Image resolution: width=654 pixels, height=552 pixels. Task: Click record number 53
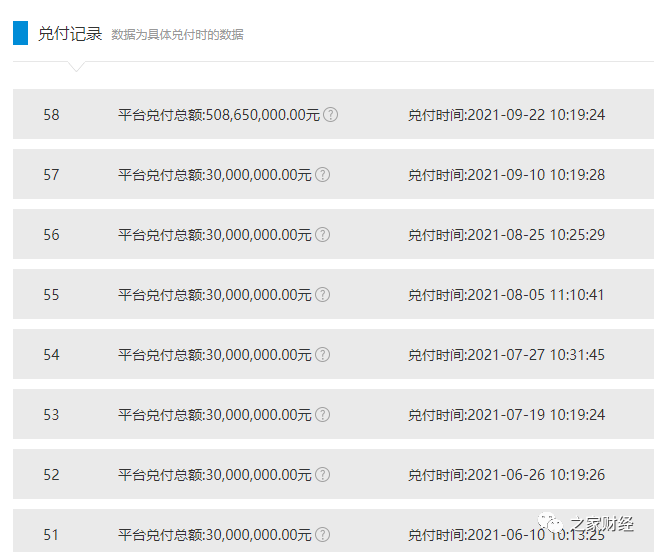point(51,415)
